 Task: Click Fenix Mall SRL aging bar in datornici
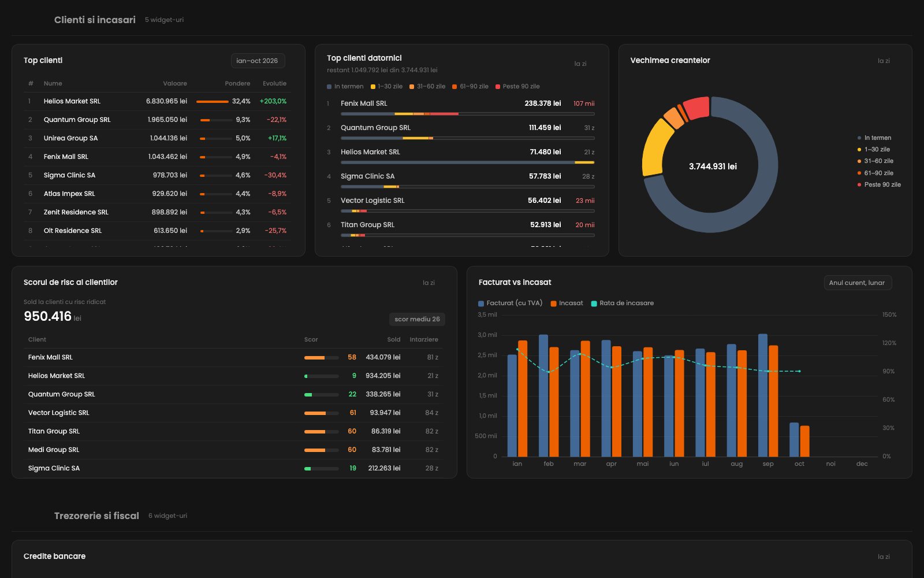click(x=467, y=114)
